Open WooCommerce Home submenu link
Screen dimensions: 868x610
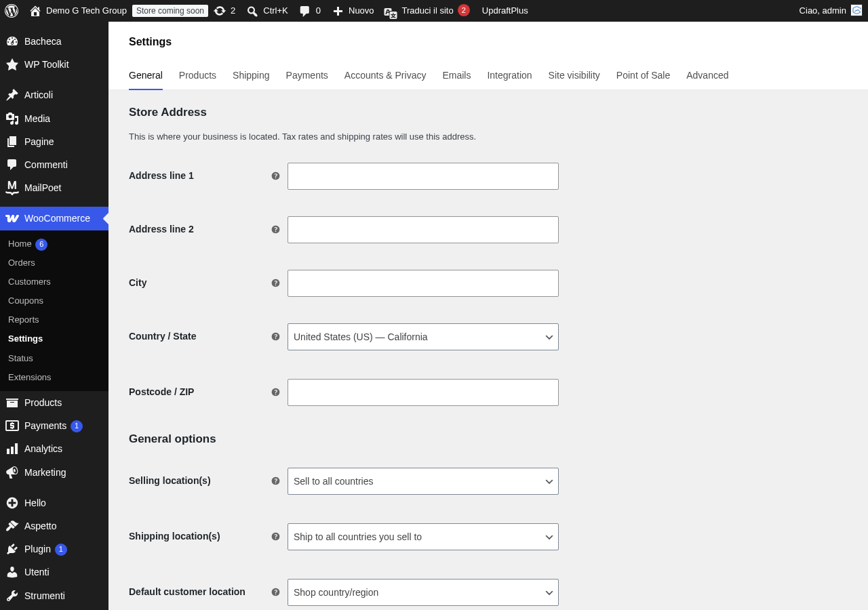tap(20, 244)
